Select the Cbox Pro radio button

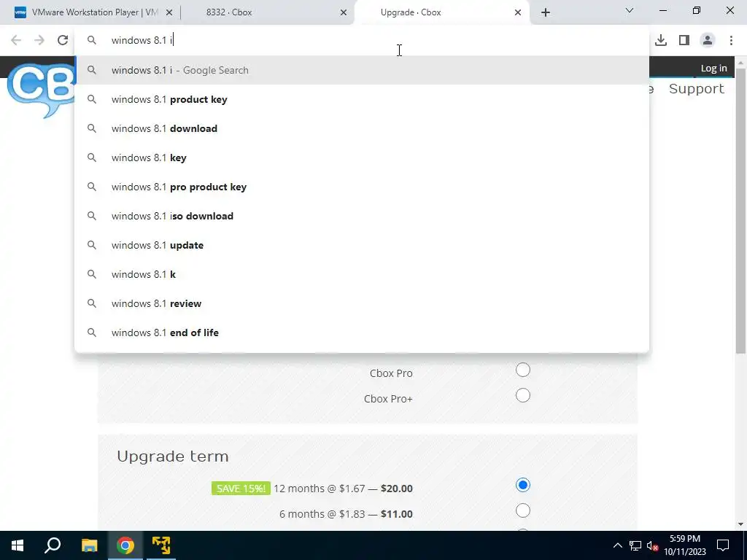coord(522,370)
